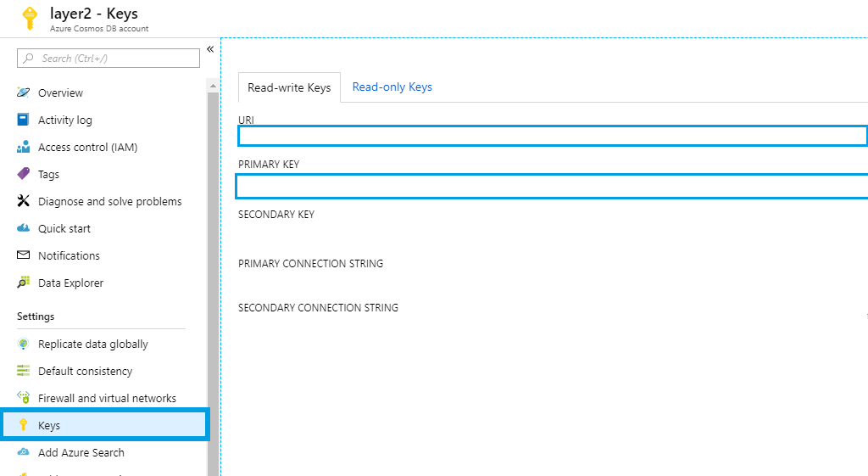Select the purple Tags icon
This screenshot has height=476, width=868.
(24, 174)
